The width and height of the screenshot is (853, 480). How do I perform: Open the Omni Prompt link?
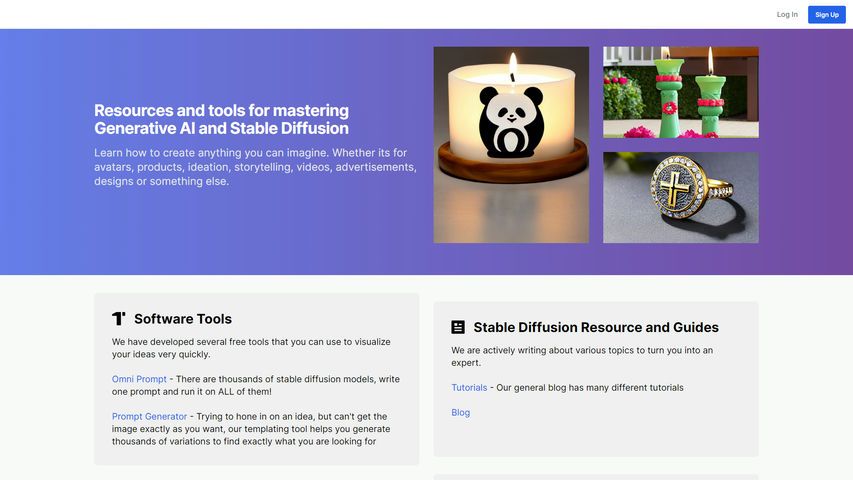[139, 379]
